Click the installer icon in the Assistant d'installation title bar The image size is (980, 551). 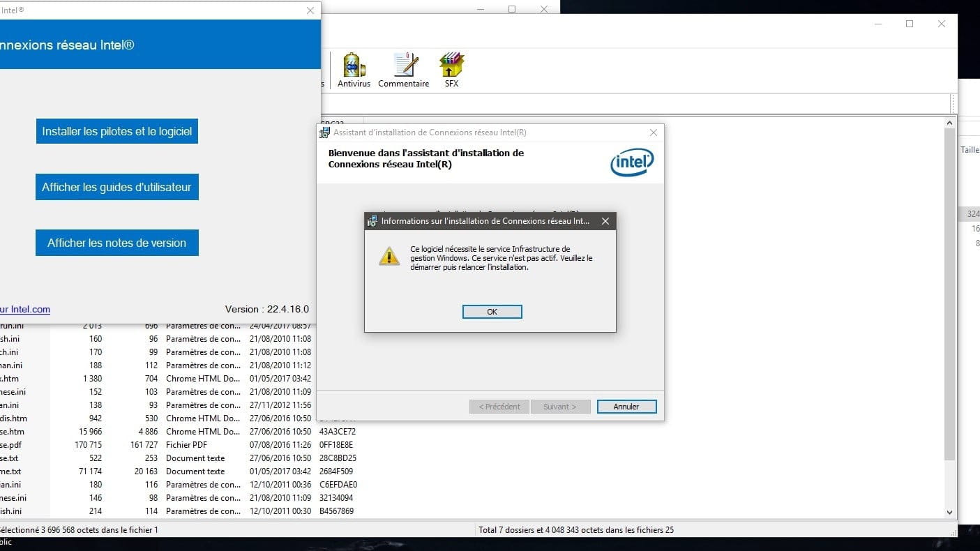pos(324,133)
